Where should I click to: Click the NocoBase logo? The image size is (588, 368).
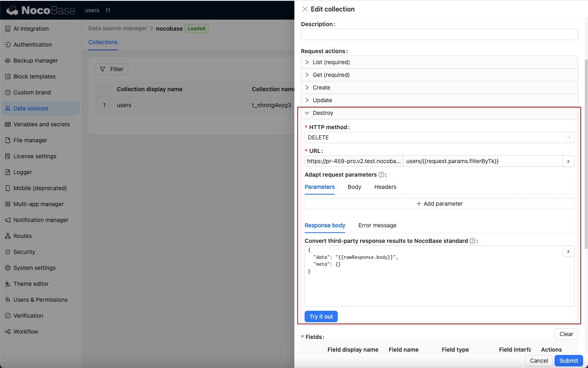[41, 10]
